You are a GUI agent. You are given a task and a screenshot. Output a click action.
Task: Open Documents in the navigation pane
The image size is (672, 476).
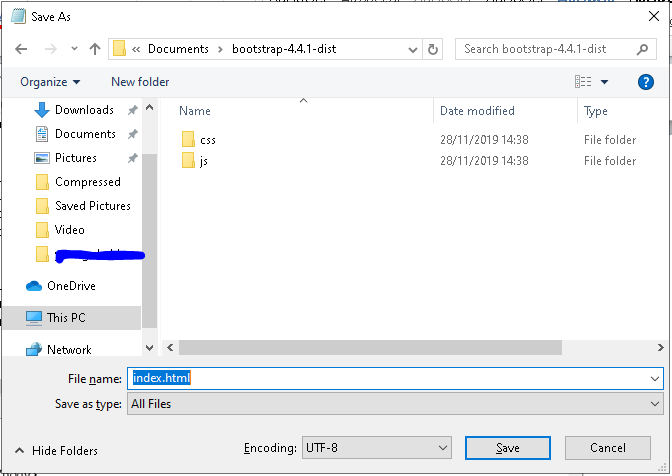[85, 134]
